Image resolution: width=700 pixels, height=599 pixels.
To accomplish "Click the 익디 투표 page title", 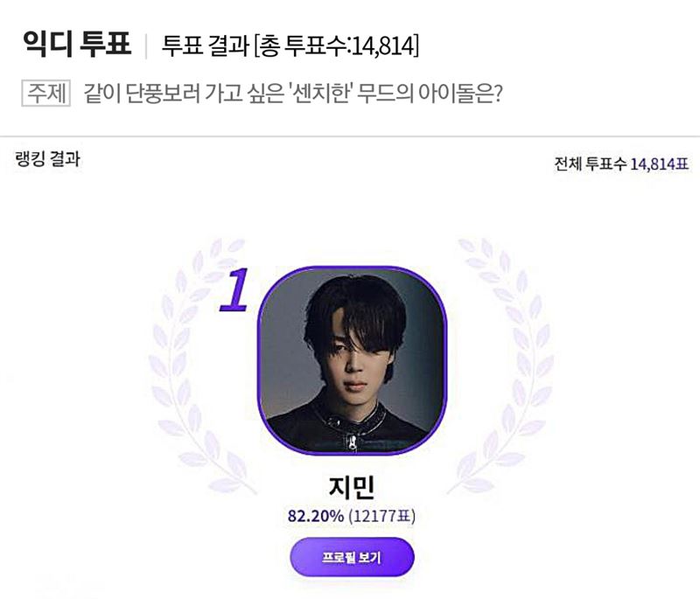I will (x=77, y=44).
